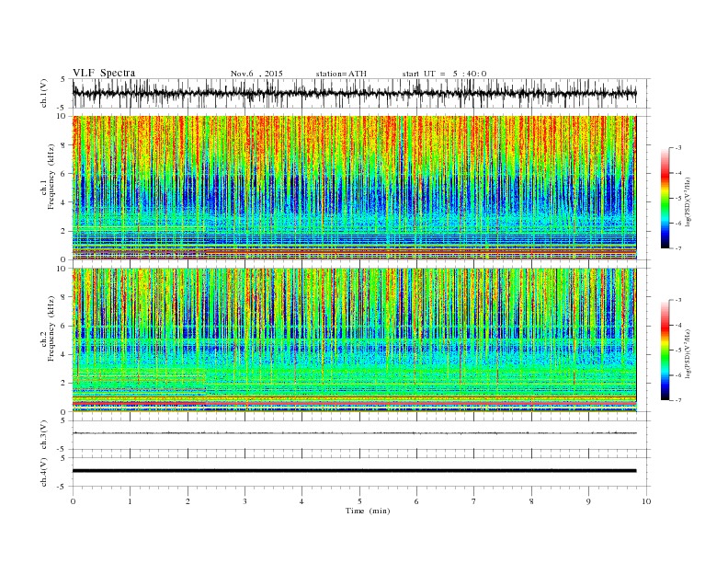The width and height of the screenshot is (728, 563).
Task: Click the ch.3(V) axis label
Action: coord(44,435)
